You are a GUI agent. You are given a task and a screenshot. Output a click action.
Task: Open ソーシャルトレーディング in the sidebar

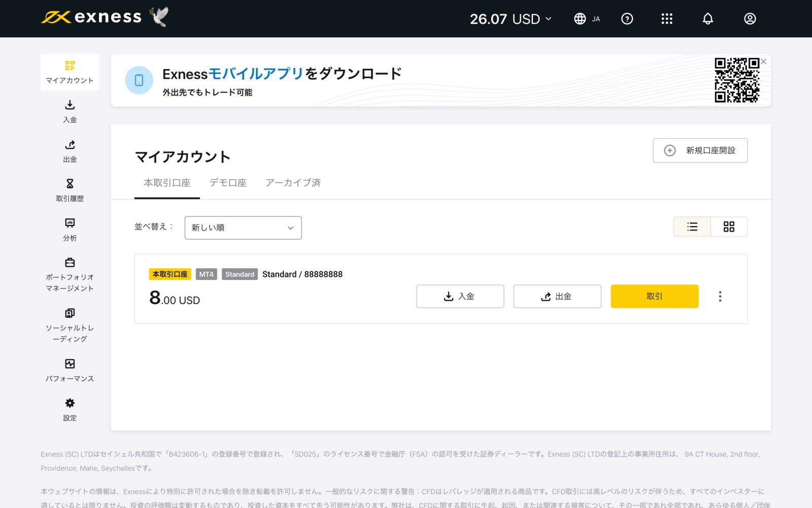pyautogui.click(x=70, y=326)
